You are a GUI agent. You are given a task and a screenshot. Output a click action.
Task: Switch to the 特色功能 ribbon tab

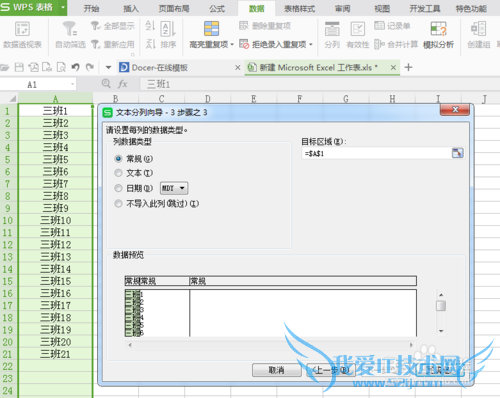471,8
